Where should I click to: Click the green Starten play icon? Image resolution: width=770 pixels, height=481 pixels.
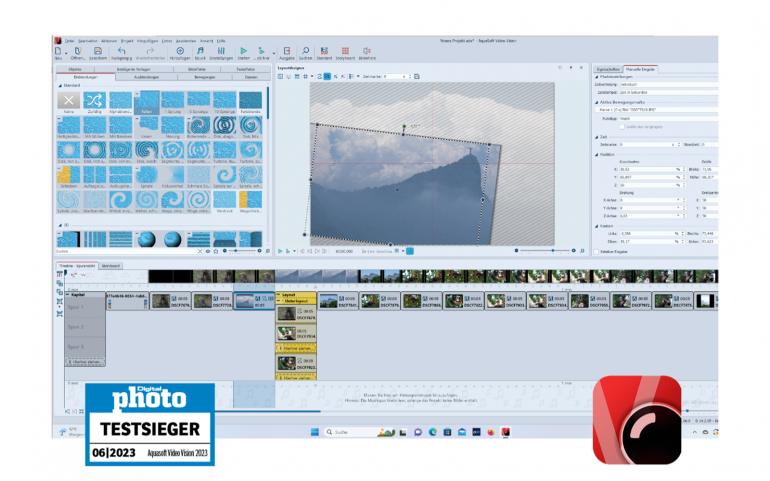pyautogui.click(x=243, y=51)
